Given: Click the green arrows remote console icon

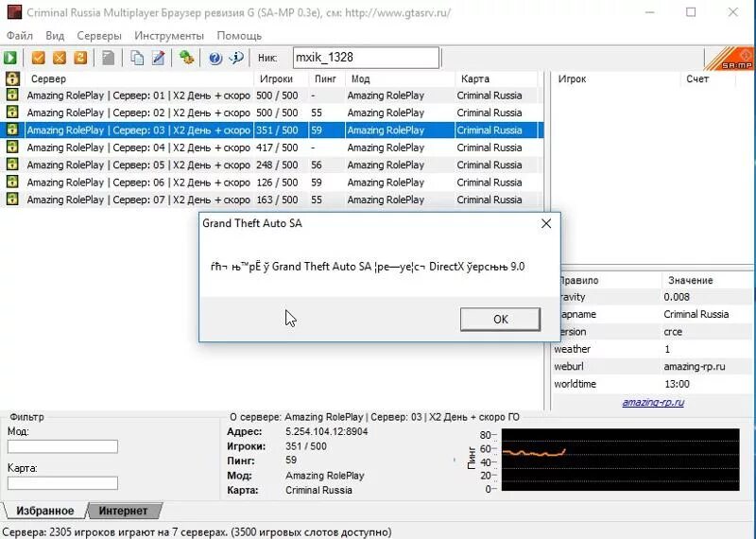Looking at the screenshot, I should point(186,58).
